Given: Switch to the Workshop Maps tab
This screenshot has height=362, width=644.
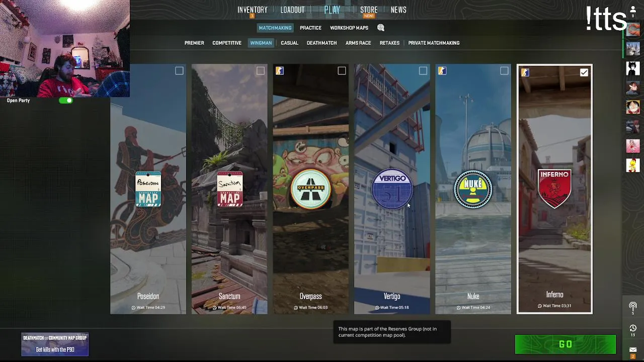Looking at the screenshot, I should 349,28.
